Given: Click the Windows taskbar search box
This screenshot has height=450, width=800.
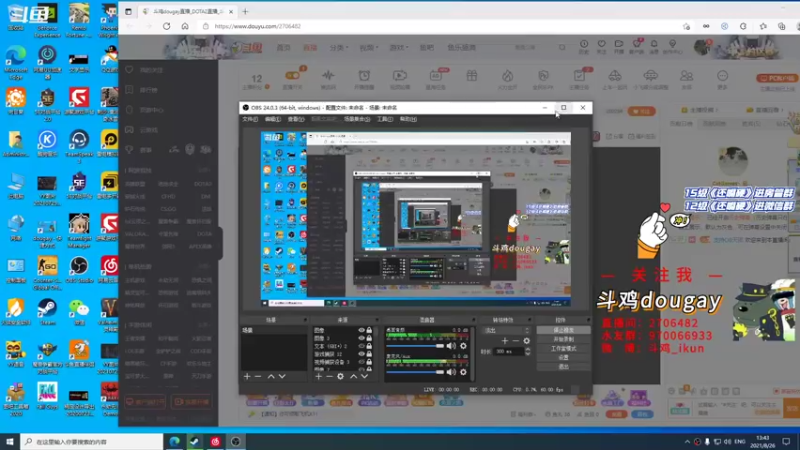Looking at the screenshot, I should click(92, 441).
